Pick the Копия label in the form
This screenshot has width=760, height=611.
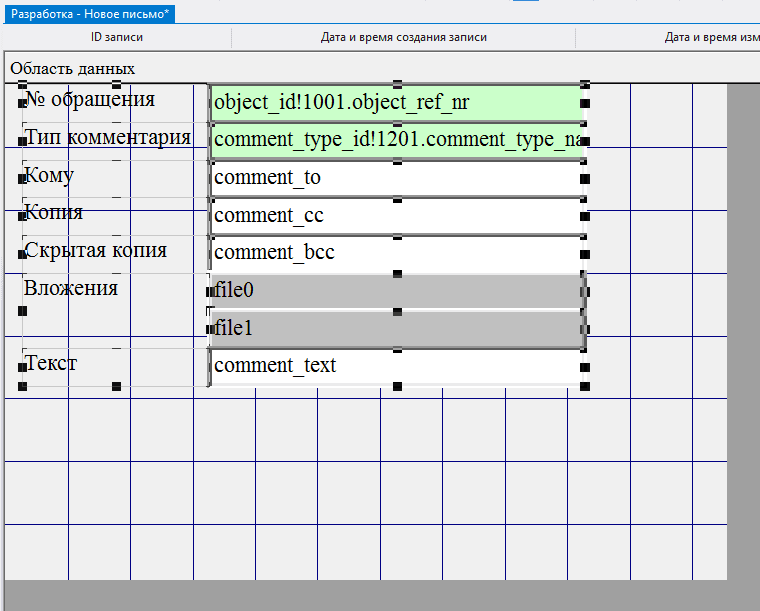pyautogui.click(x=54, y=213)
